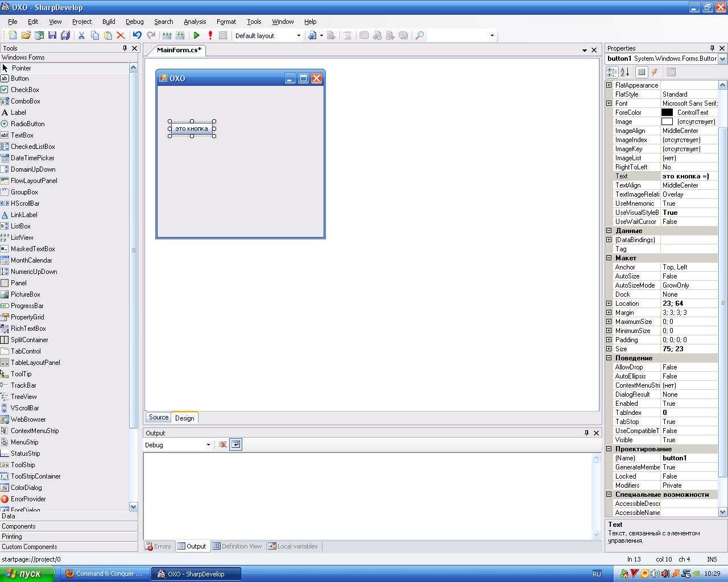Open the Пуск start button
The width and height of the screenshot is (728, 582).
tap(27, 573)
